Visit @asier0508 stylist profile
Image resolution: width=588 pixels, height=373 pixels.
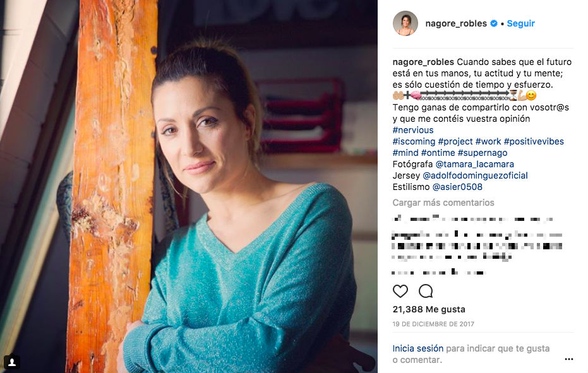click(457, 187)
